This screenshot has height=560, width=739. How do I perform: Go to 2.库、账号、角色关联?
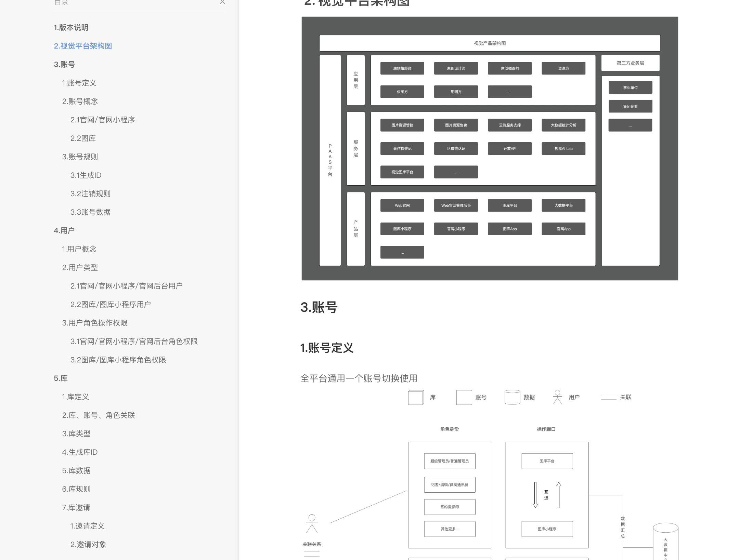[x=99, y=415]
